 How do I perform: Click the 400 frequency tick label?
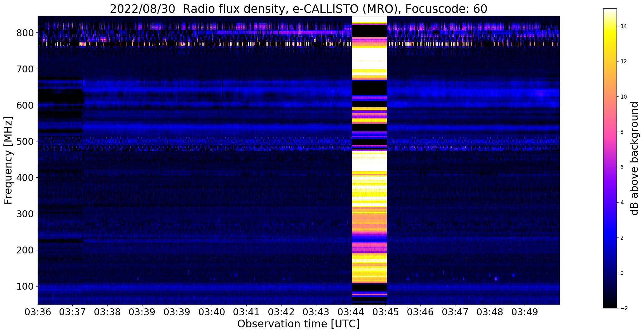coord(25,178)
